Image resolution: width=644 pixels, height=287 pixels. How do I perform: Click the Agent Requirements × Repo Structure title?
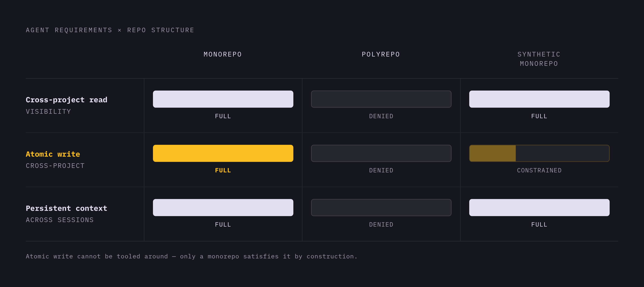click(110, 30)
